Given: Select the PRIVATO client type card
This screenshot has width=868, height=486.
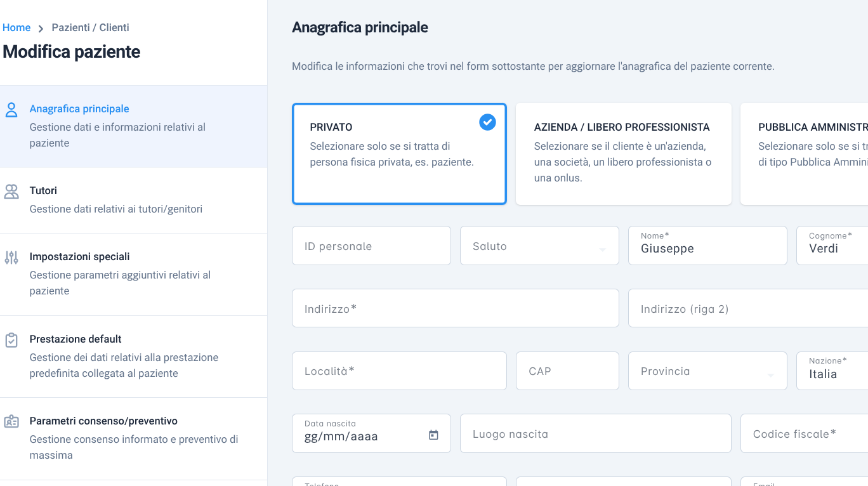Looking at the screenshot, I should [399, 154].
